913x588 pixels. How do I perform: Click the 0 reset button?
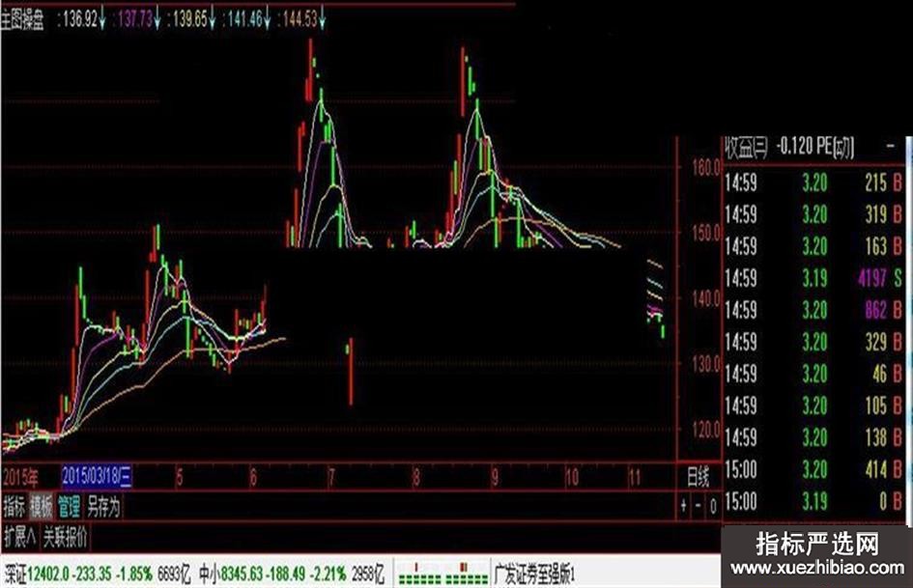click(713, 507)
